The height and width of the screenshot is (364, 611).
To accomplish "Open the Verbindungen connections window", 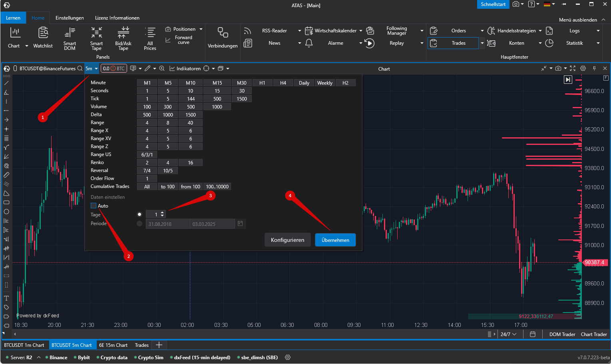I will pos(223,38).
